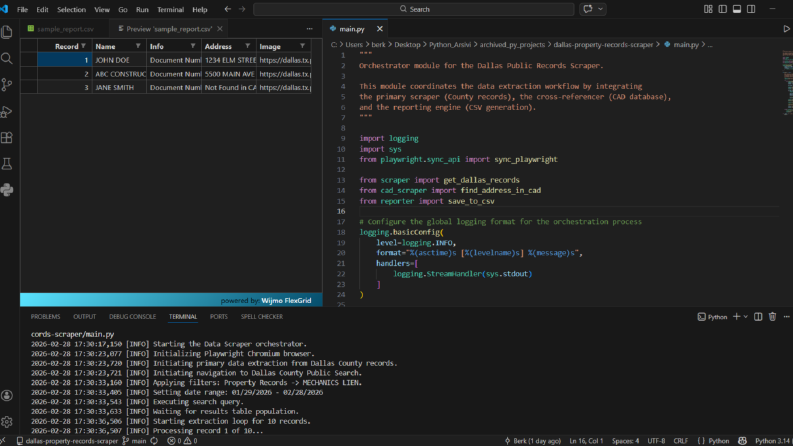This screenshot has height=446, width=793.
Task: Close the main.py editor tab
Action: (380, 29)
